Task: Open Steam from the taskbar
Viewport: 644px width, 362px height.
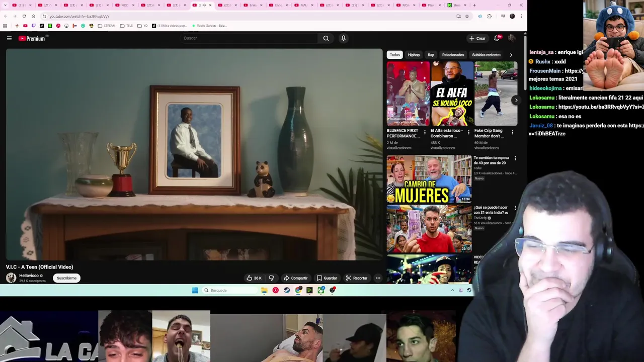Action: pos(287,290)
